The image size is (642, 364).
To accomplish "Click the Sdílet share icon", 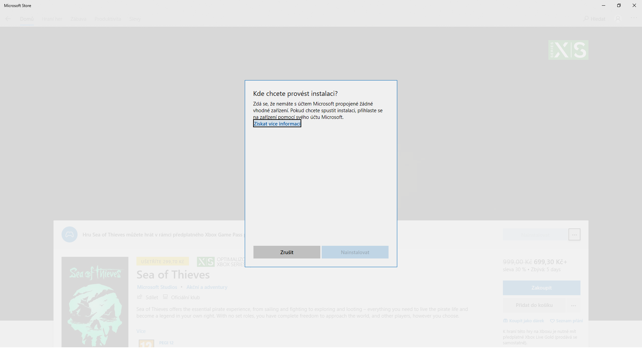I will (x=140, y=297).
